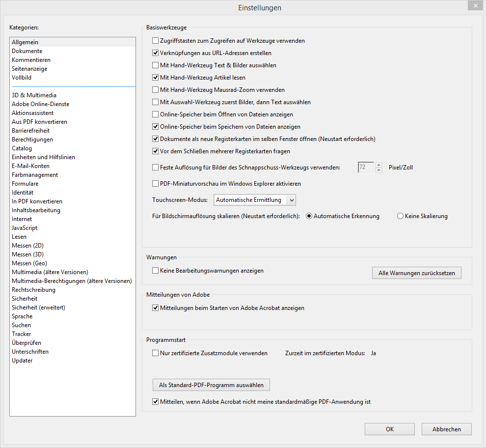This screenshot has height=448, width=486.
Task: Uncheck Dokumente als neue Registerkarten öffnen
Action: tap(155, 139)
